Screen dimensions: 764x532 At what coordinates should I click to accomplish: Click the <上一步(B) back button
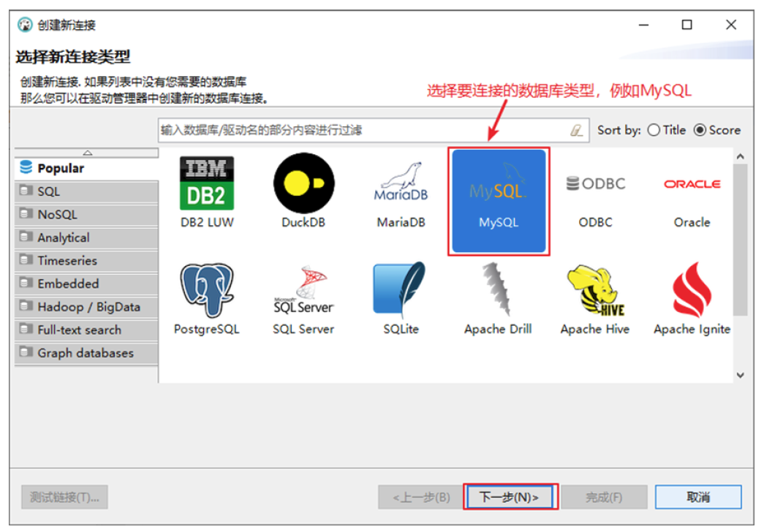point(421,497)
